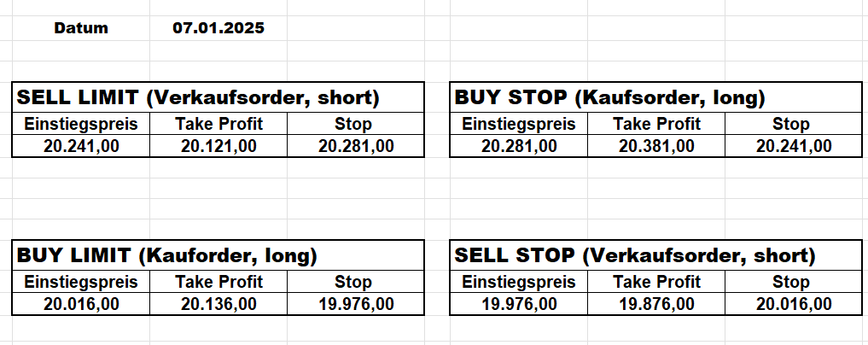868x345 pixels.
Task: Select BUY LIMIT Einstiegspreis value 20.016,00
Action: (x=81, y=303)
